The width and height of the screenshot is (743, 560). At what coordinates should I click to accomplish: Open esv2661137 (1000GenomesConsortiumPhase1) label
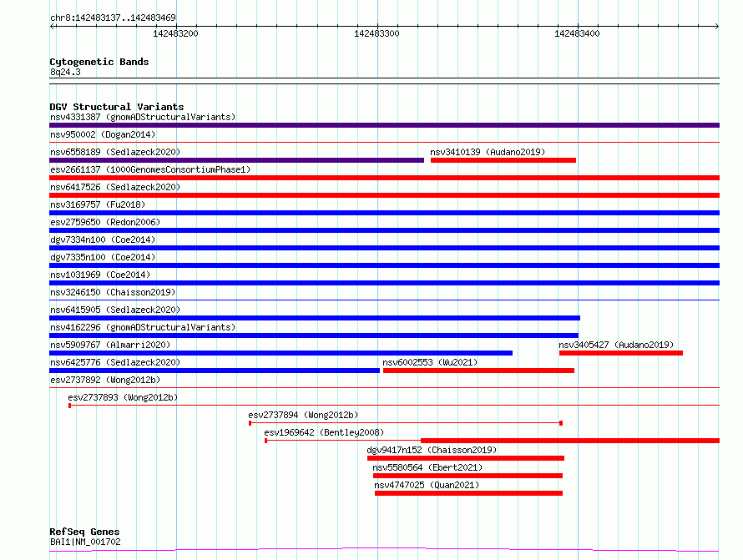tap(150, 169)
